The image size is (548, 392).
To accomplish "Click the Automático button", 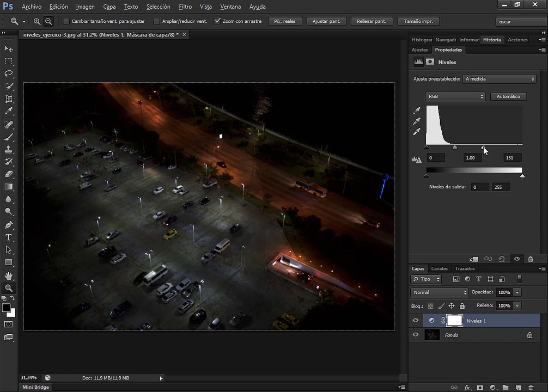I will coord(509,96).
